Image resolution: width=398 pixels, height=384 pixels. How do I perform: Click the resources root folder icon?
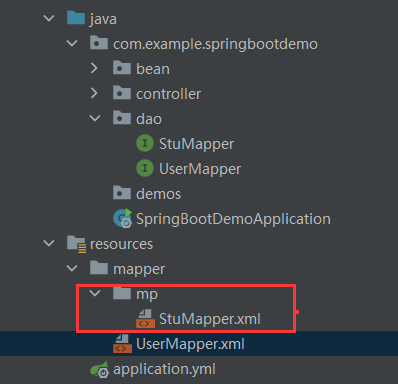pyautogui.click(x=76, y=244)
